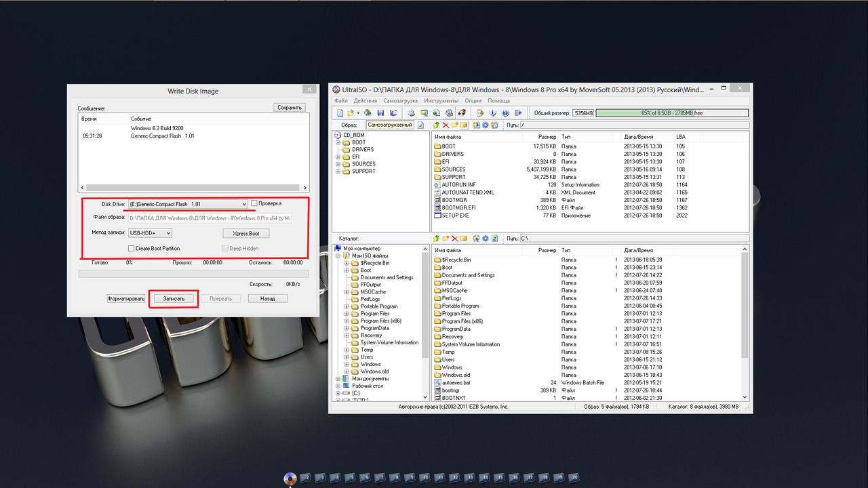
Task: Enable the Проверка checkbox
Action: coord(254,203)
